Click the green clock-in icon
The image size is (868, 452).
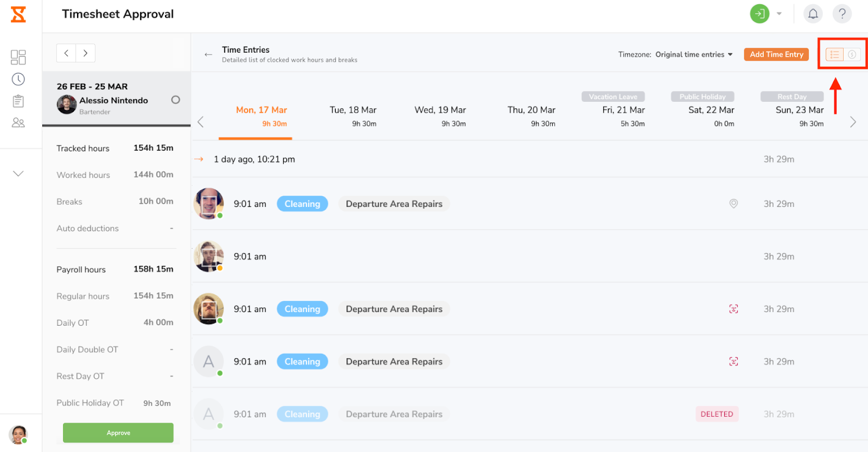[x=759, y=14]
